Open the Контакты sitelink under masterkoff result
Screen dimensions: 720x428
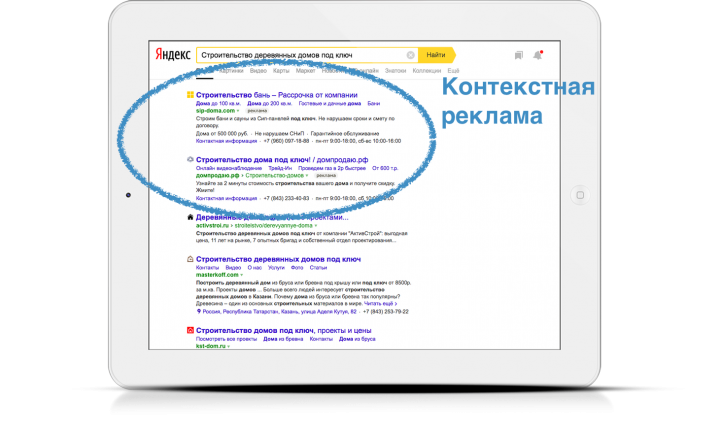pyautogui.click(x=208, y=267)
